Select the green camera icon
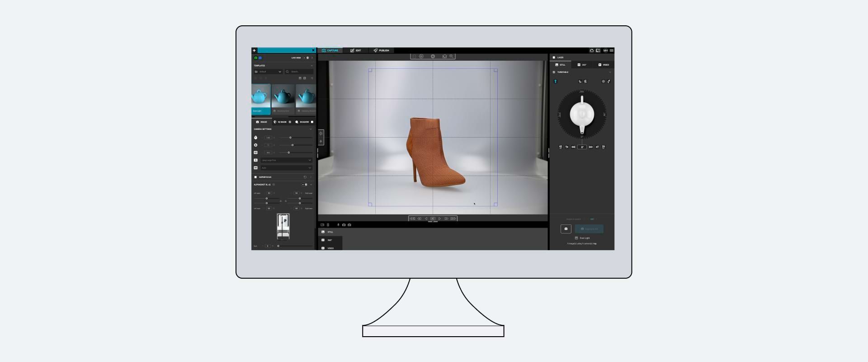Screen dimensions: 868x362 pyautogui.click(x=255, y=58)
